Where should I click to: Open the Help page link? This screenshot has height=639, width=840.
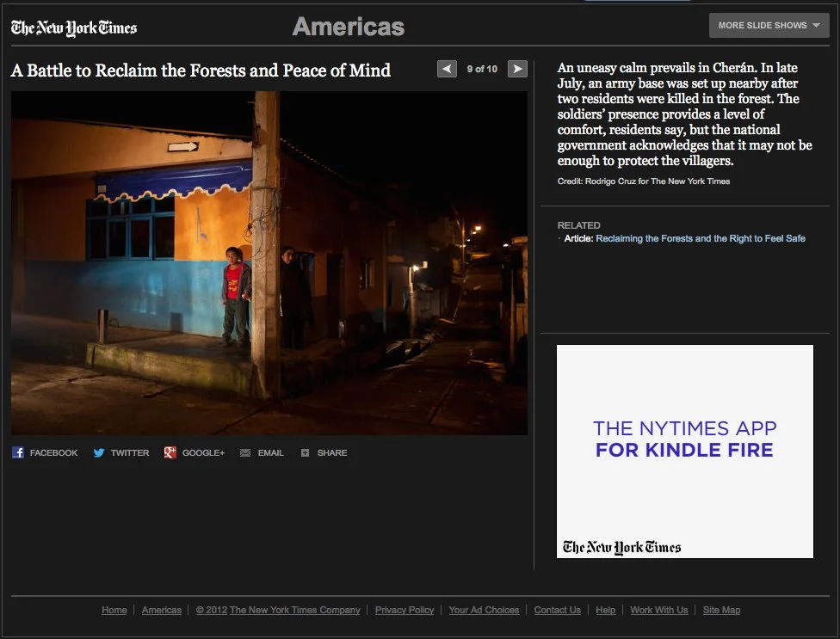click(606, 610)
